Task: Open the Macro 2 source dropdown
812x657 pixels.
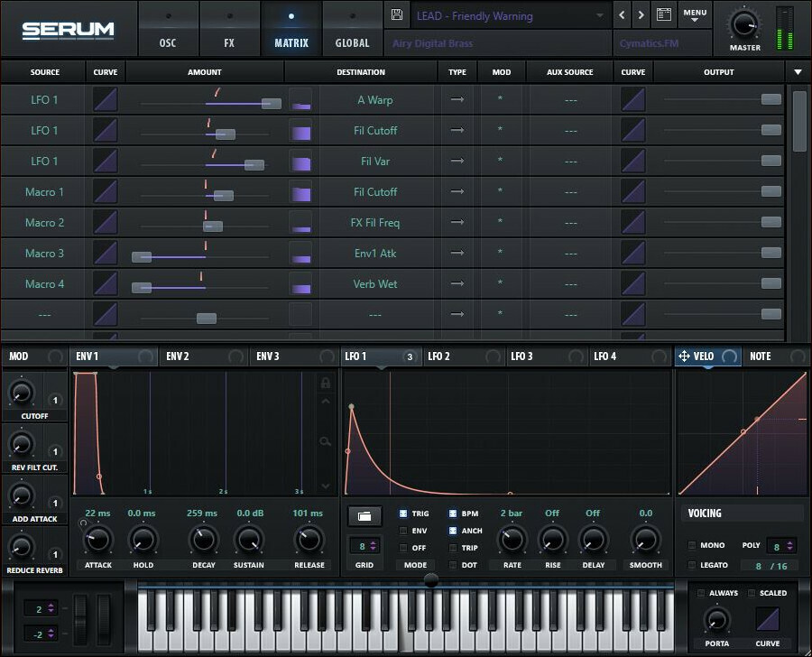Action: pos(44,222)
